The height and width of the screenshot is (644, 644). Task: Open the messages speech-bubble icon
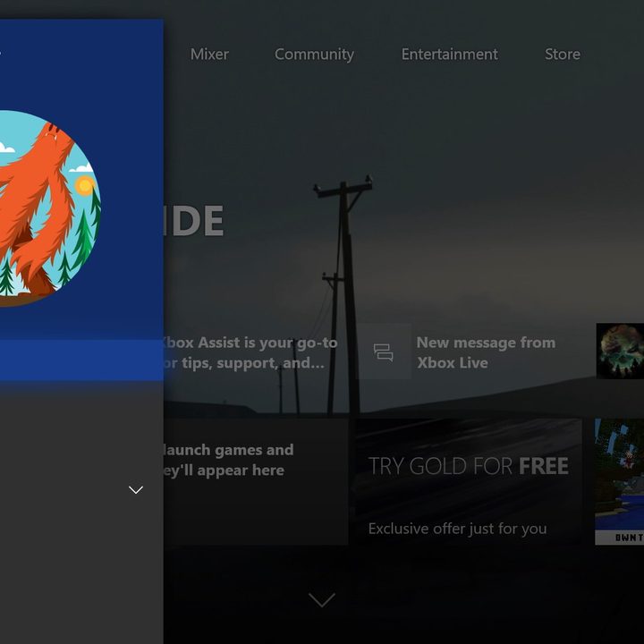point(383,352)
